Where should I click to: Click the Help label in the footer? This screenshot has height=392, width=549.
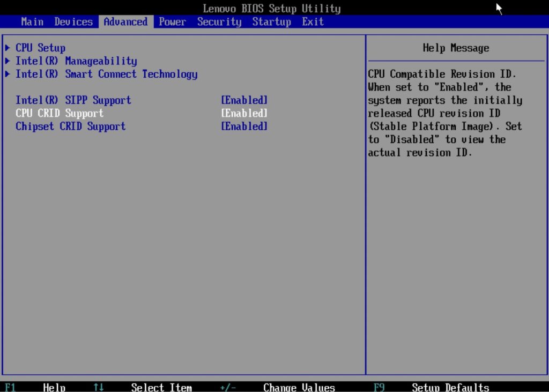(x=54, y=388)
